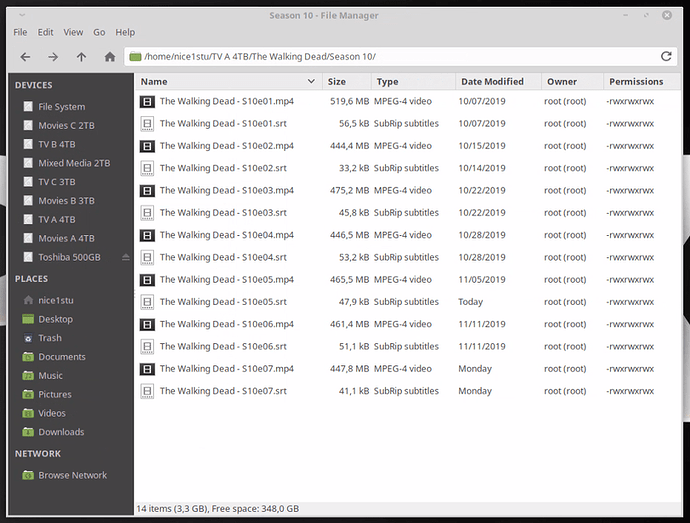
Task: Click the 10/14/2019 date cell
Action: [482, 168]
